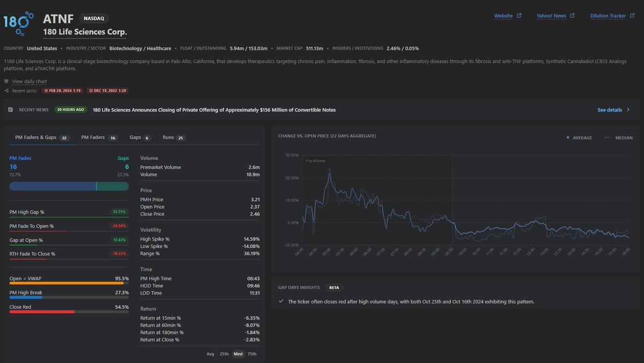Image resolution: width=644 pixels, height=363 pixels.
Task: Open the Website external link
Action: pos(503,16)
